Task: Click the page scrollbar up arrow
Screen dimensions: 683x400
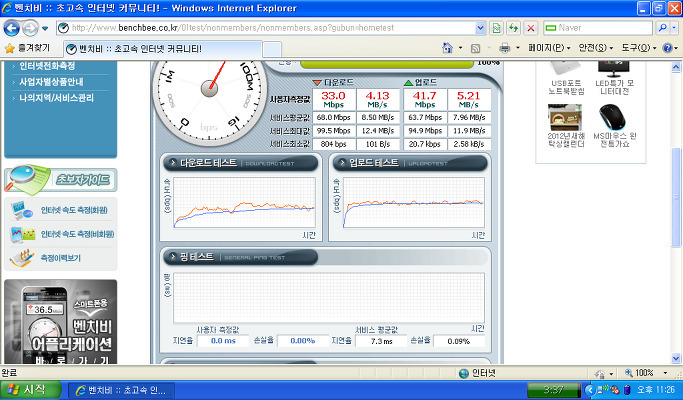Action: click(676, 67)
